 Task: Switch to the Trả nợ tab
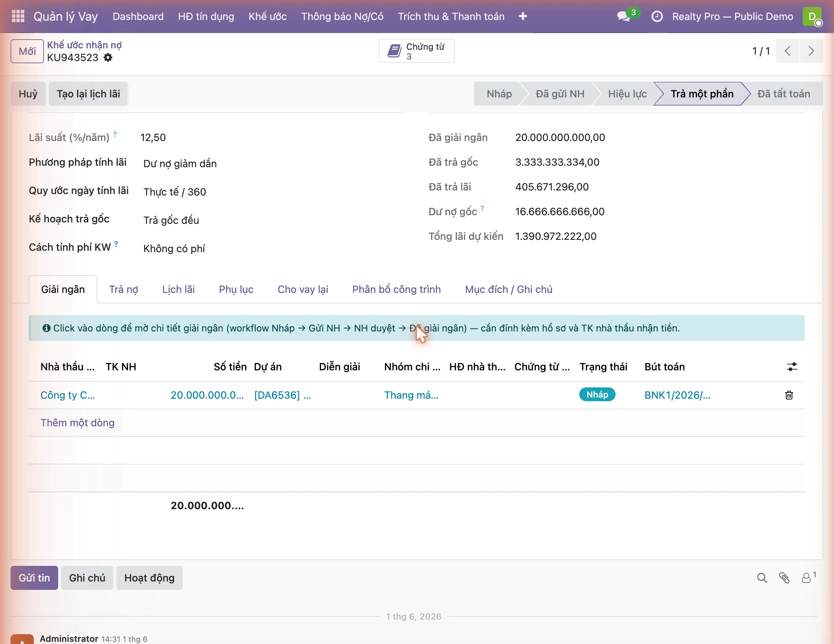123,290
